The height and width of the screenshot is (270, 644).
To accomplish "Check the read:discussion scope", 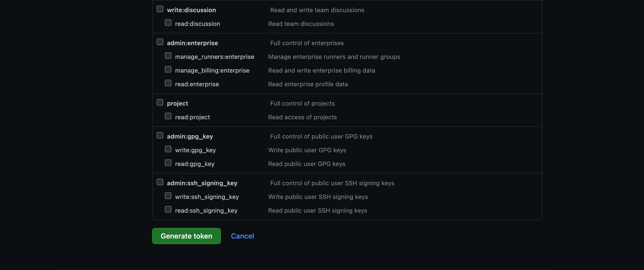I will pyautogui.click(x=168, y=23).
